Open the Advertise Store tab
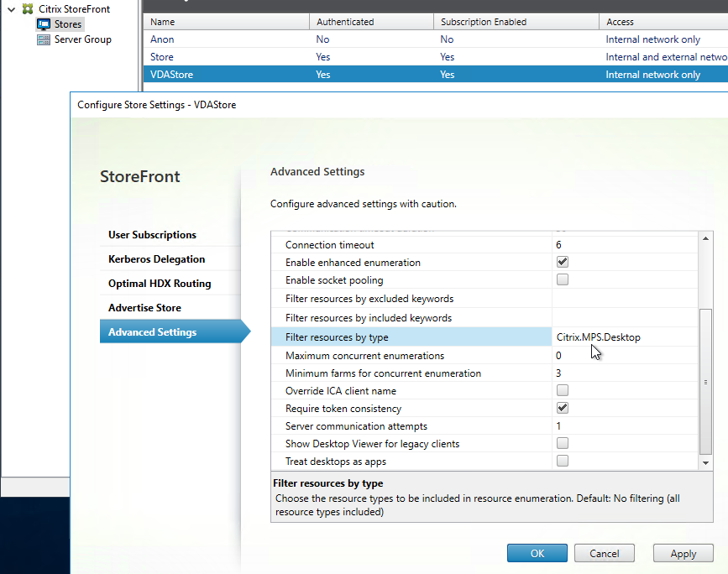The height and width of the screenshot is (574, 728). pos(170,308)
